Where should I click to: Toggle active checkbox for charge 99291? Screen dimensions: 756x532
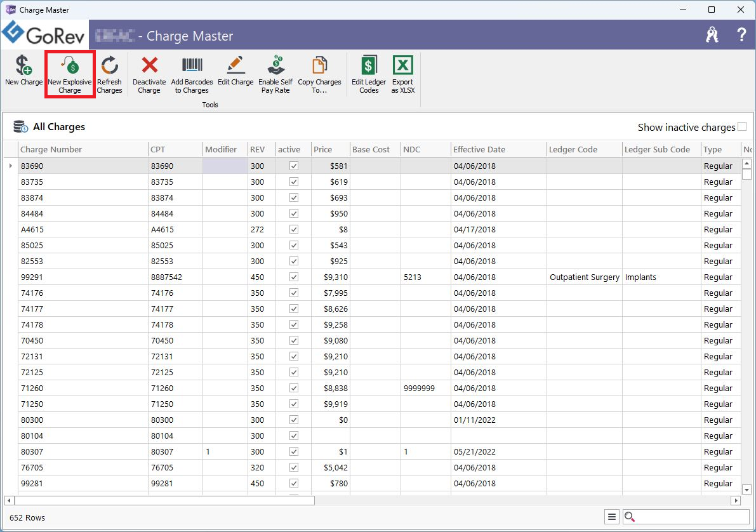(294, 277)
